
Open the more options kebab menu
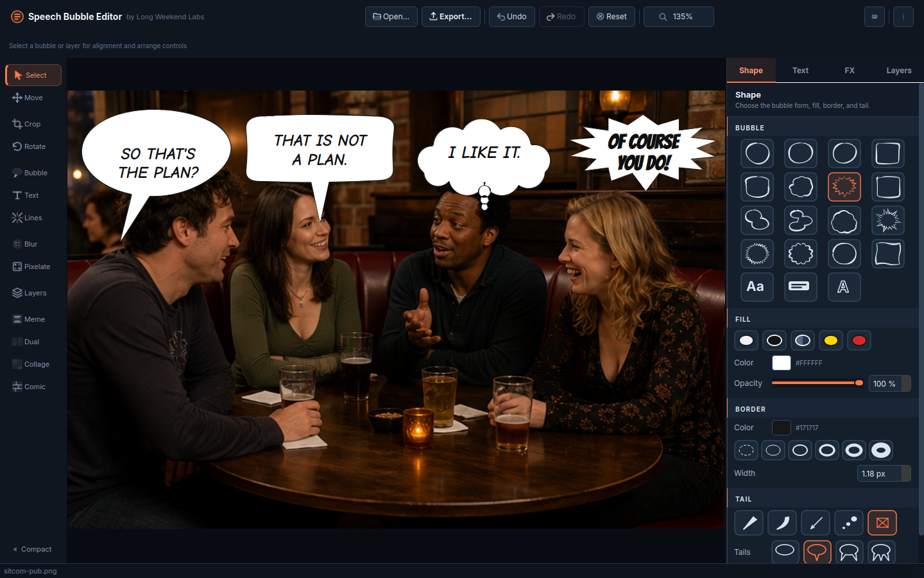[x=903, y=17]
